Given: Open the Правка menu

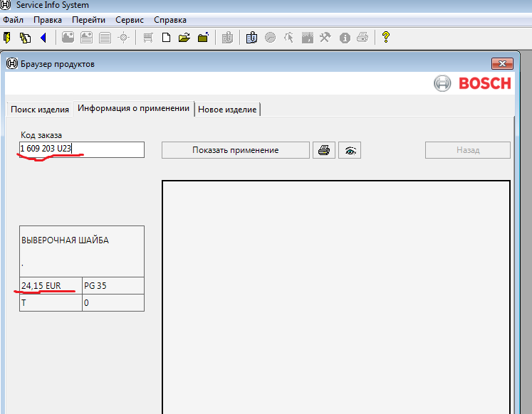Looking at the screenshot, I should click(48, 20).
